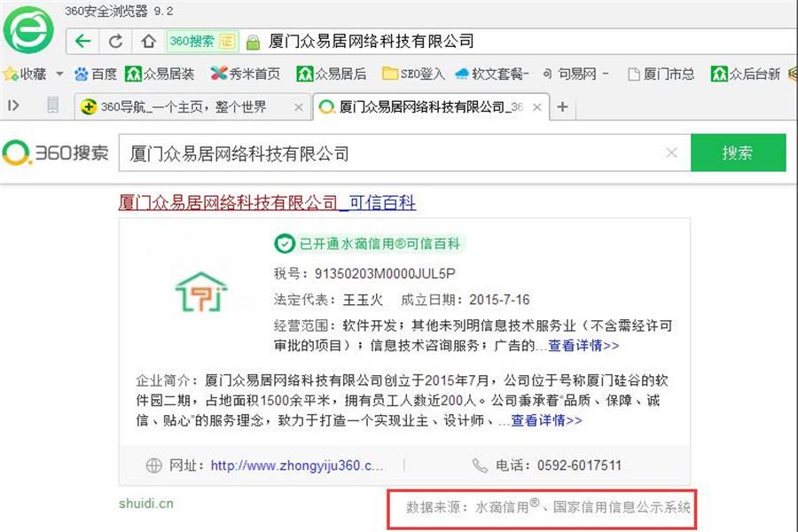Image resolution: width=798 pixels, height=532 pixels.
Task: Click the browser back arrow button
Action: [x=82, y=42]
